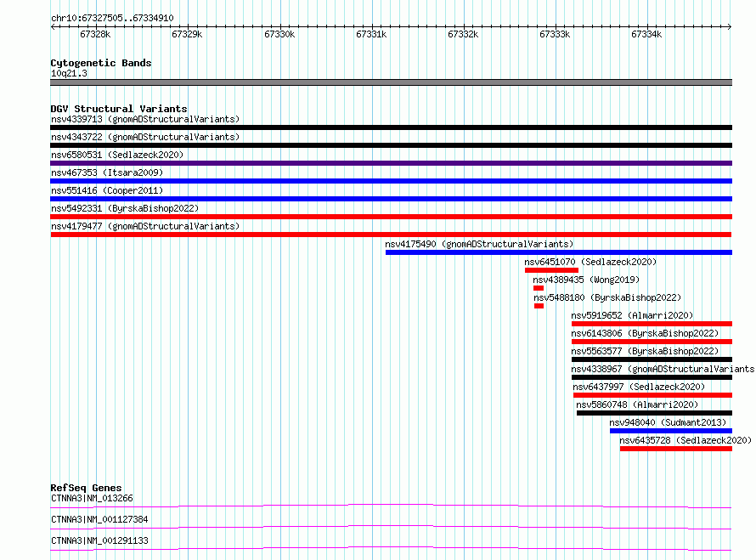Select the blue bar under nsv467353

tap(391, 181)
